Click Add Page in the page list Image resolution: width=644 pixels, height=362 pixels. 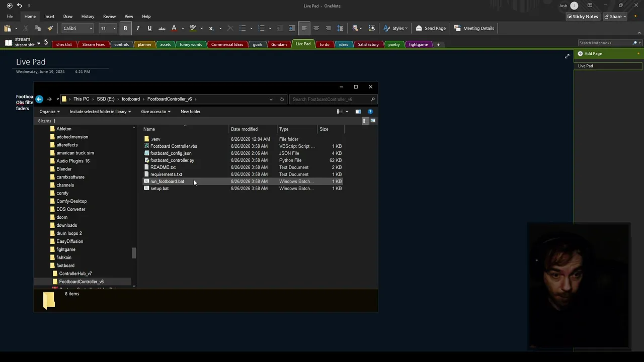pyautogui.click(x=590, y=54)
